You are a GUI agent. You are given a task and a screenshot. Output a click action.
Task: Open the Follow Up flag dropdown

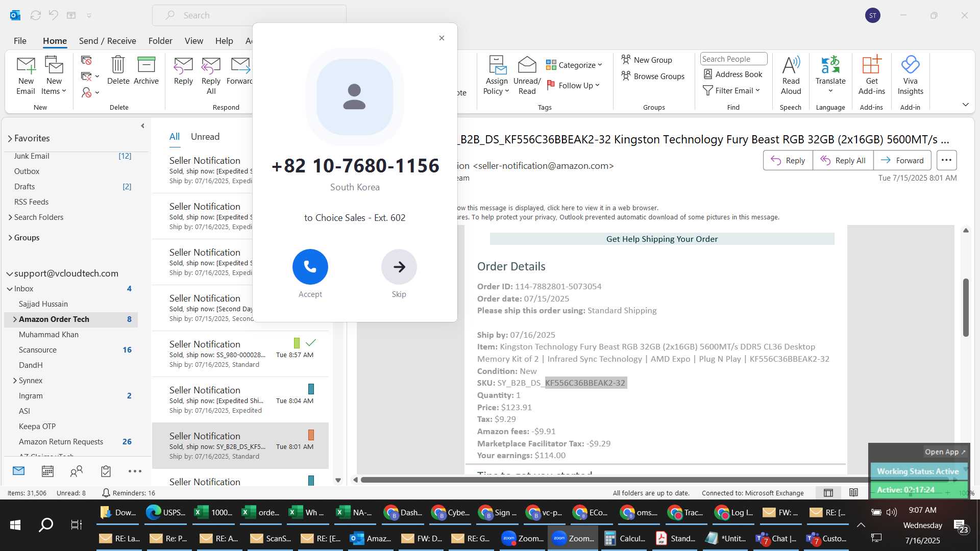pyautogui.click(x=573, y=85)
